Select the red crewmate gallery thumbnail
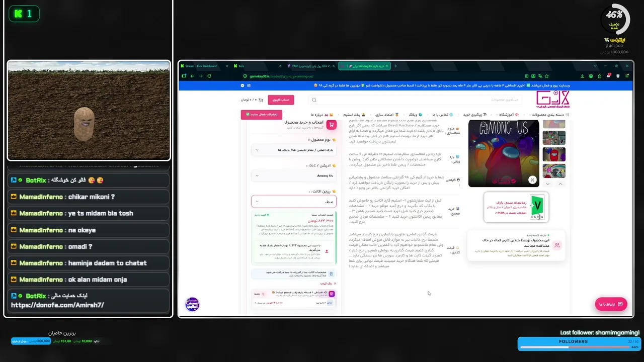 pyautogui.click(x=554, y=154)
